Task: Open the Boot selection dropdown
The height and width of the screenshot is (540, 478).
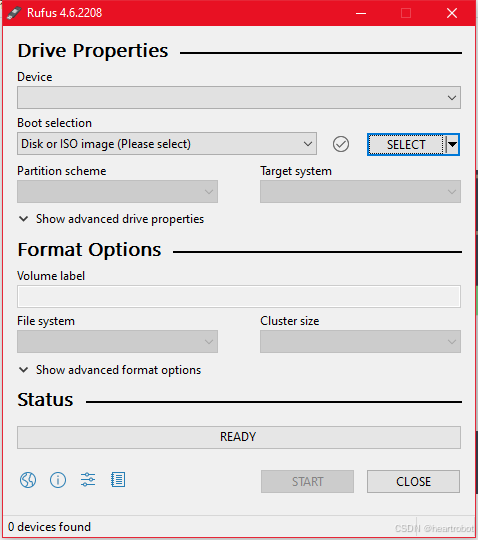Action: coord(167,144)
